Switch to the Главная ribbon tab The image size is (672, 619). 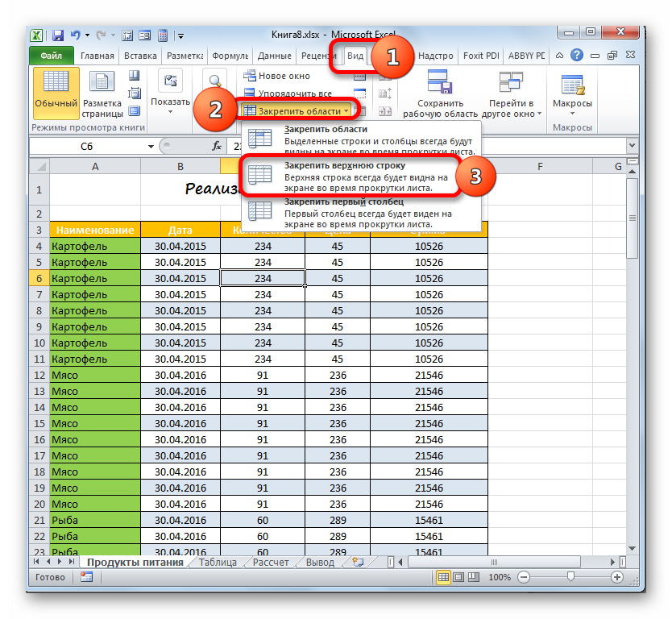click(97, 56)
